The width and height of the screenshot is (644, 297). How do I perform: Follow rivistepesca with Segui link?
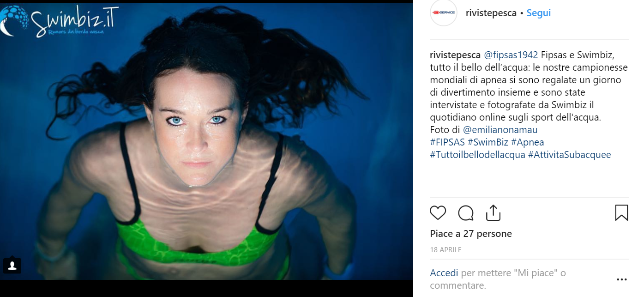click(539, 13)
